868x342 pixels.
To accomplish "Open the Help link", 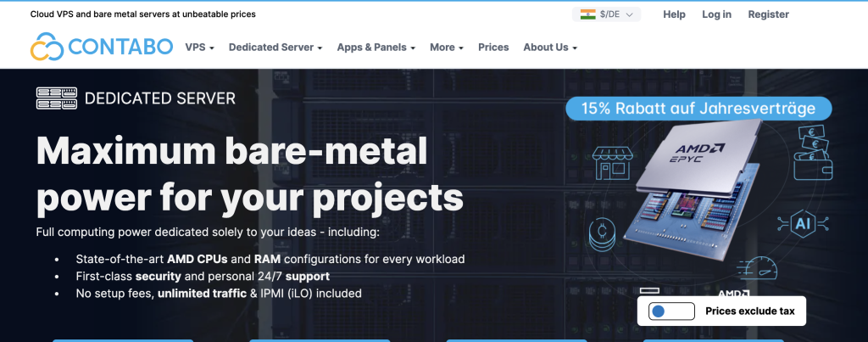I will pyautogui.click(x=674, y=14).
